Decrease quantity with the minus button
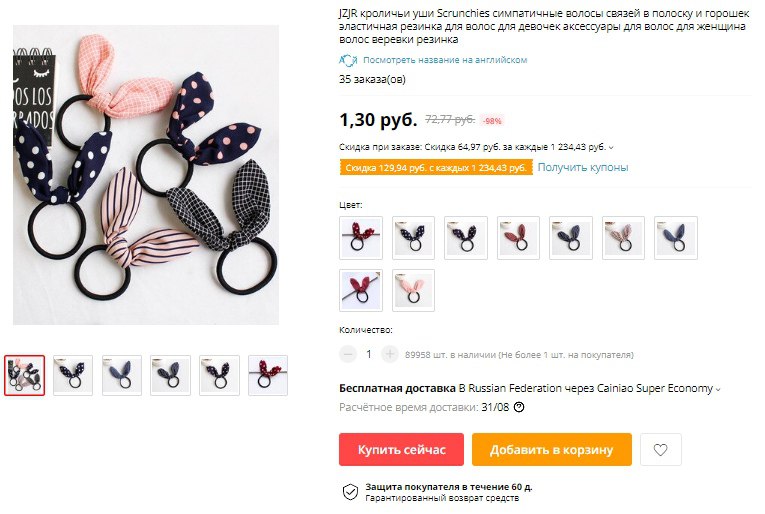 [x=348, y=354]
